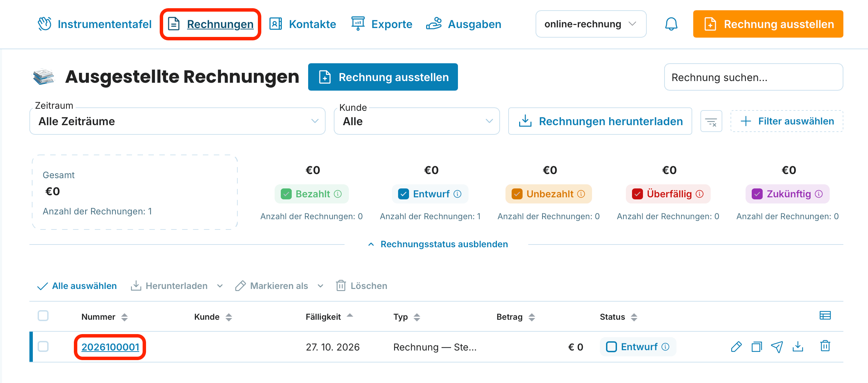Screen dimensions: 868x383
Task: Toggle the Entwurf status filter checkbox
Action: coord(404,194)
